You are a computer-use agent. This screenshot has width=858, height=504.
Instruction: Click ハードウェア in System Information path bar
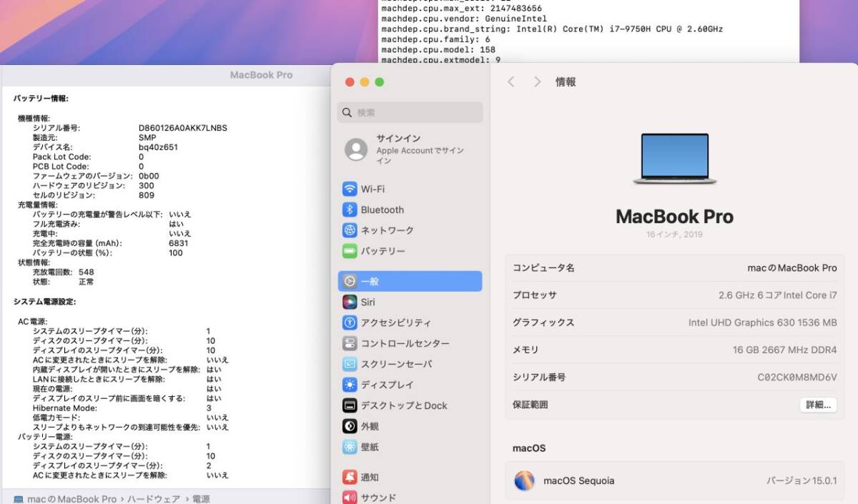point(154,499)
